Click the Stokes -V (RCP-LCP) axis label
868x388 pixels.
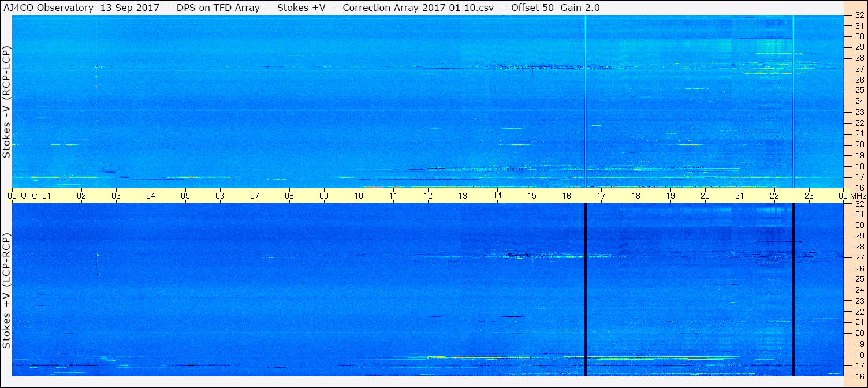[x=6, y=102]
